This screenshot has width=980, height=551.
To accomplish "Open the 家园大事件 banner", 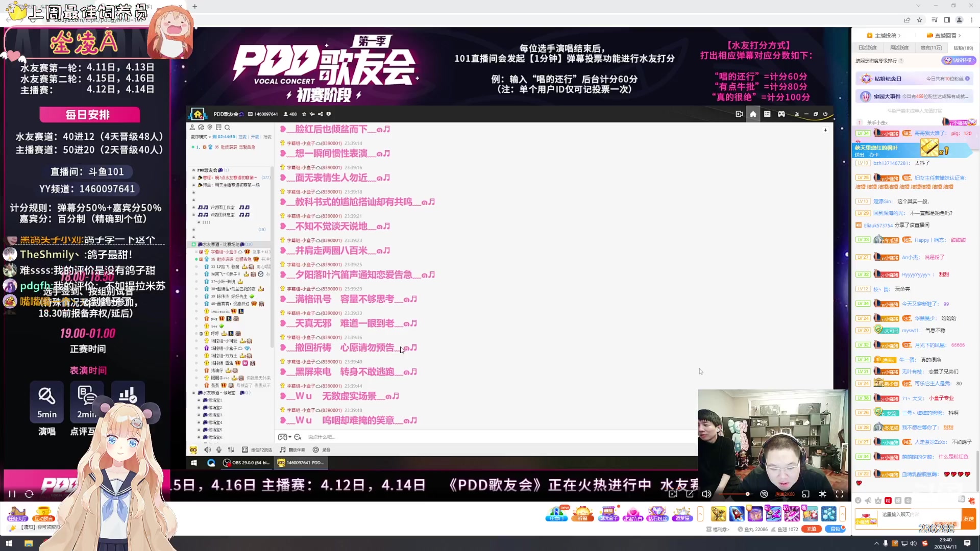I will (x=914, y=96).
